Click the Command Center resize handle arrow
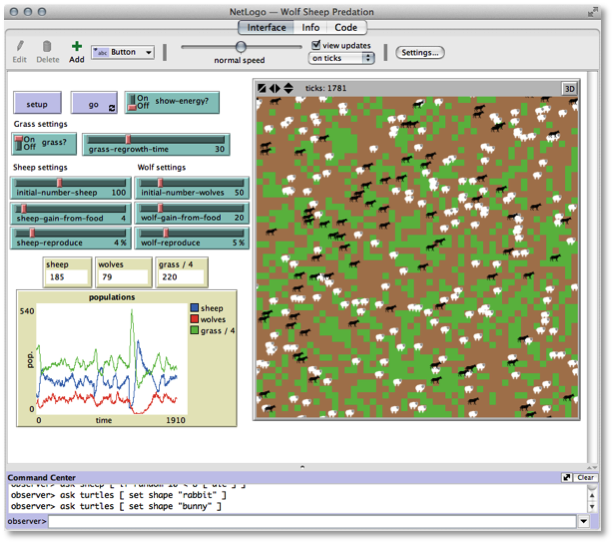The height and width of the screenshot is (544, 614). pos(302,466)
